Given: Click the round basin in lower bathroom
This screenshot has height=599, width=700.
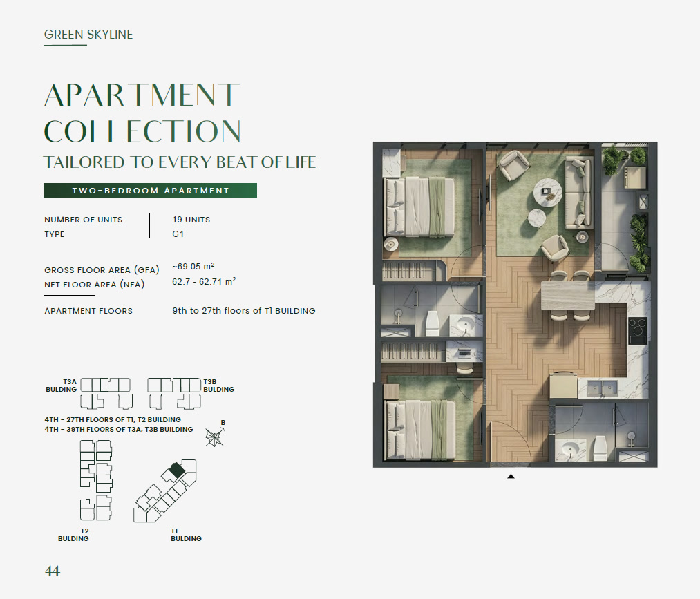Looking at the screenshot, I should pyautogui.click(x=570, y=450).
